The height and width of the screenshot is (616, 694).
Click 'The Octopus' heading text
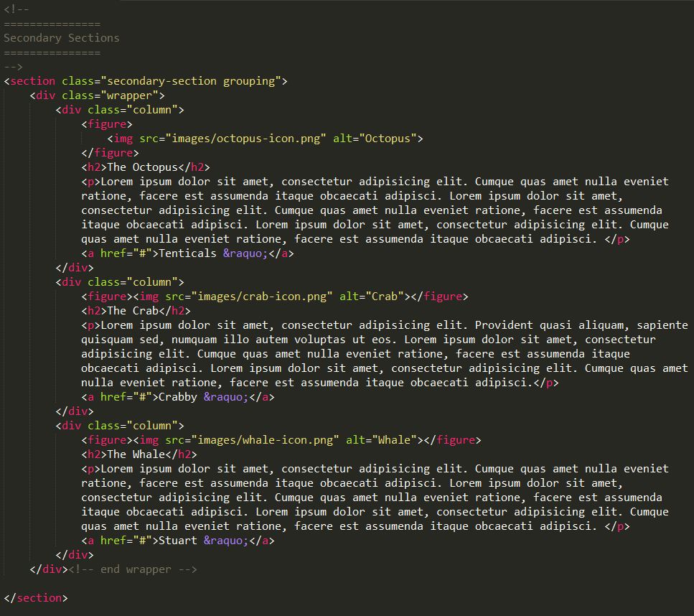141,167
